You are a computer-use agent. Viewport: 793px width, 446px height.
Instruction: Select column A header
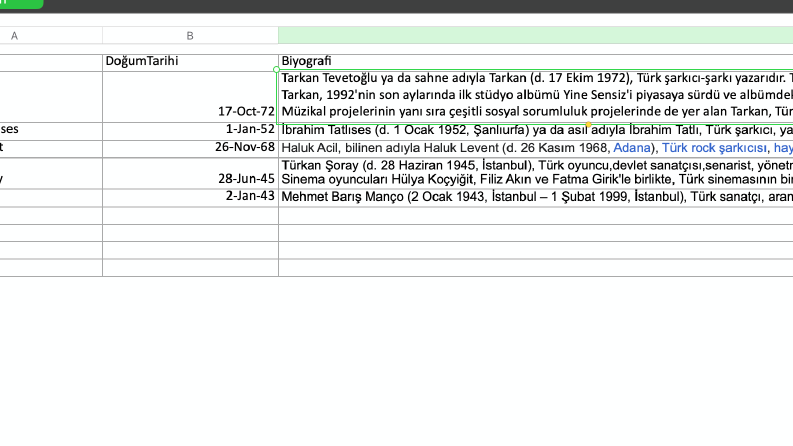(51, 35)
